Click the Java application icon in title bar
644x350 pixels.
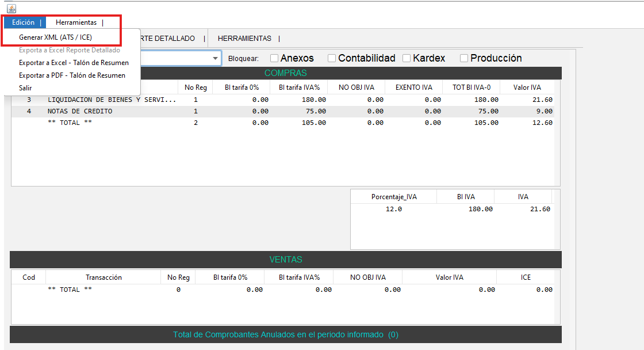pyautogui.click(x=11, y=9)
